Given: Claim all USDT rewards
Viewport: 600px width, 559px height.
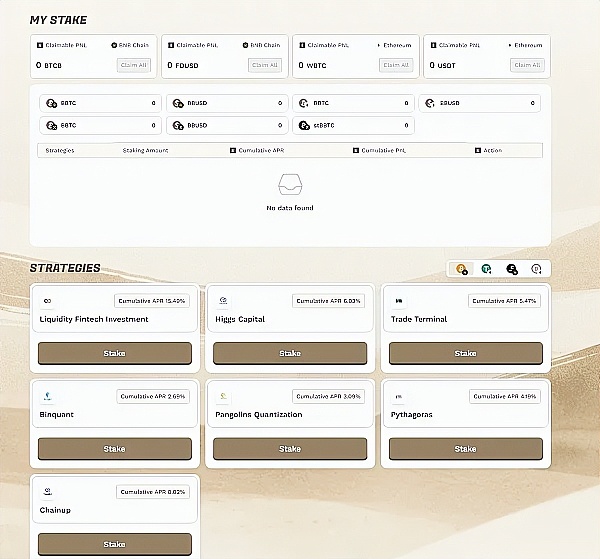Looking at the screenshot, I should 527,65.
